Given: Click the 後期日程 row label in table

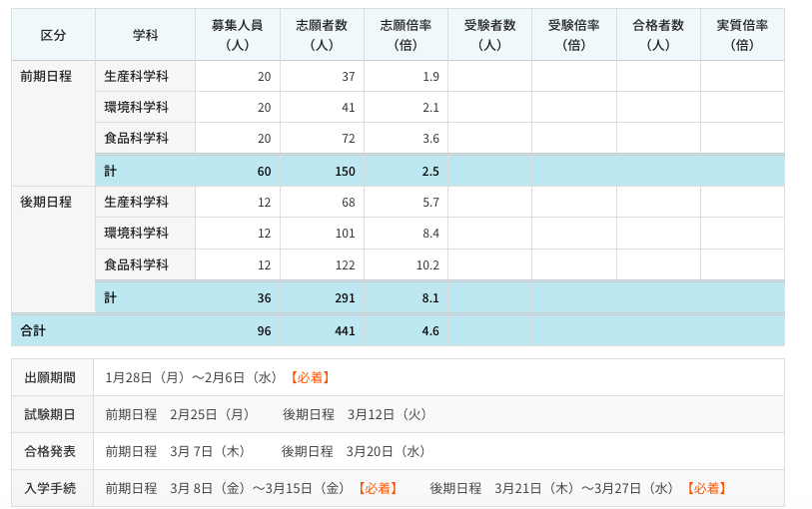Looking at the screenshot, I should pos(46,202).
